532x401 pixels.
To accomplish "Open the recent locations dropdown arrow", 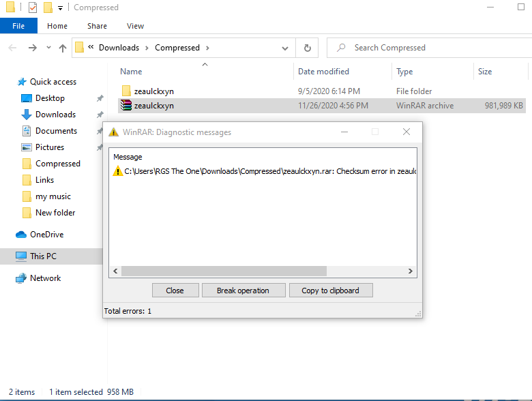I will click(48, 48).
